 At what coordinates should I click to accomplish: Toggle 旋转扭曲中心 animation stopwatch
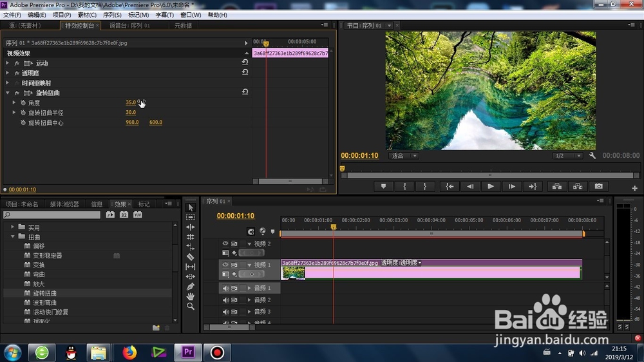pyautogui.click(x=23, y=122)
